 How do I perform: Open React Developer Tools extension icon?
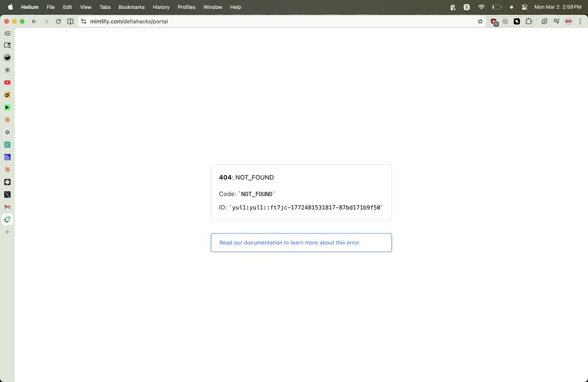tap(505, 22)
